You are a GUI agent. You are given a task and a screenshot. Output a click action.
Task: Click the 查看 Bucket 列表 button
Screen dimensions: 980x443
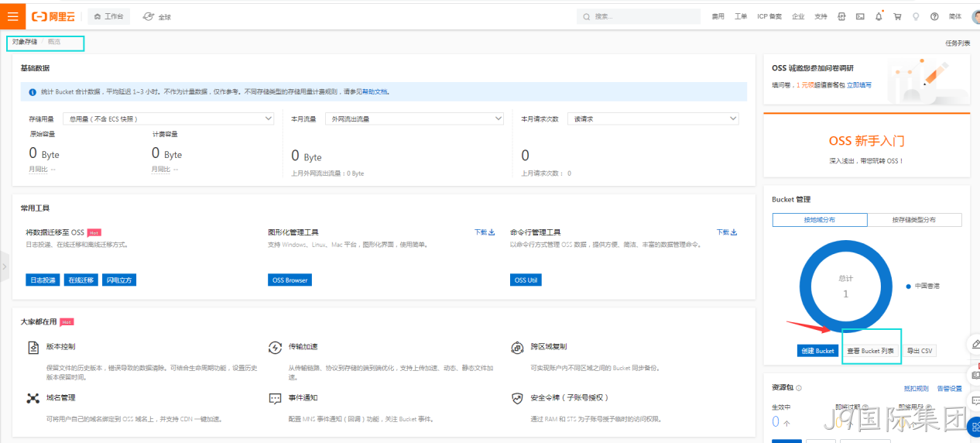pyautogui.click(x=871, y=351)
